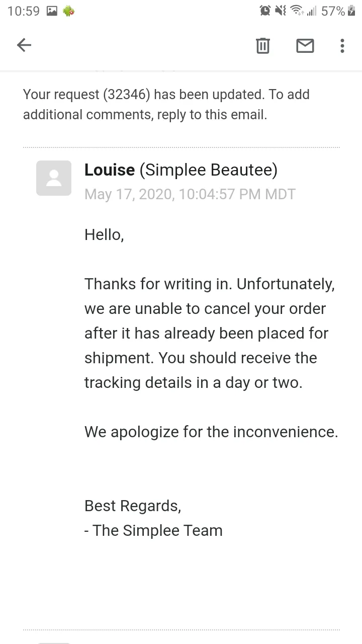Tap the Wi-Fi status icon
The height and width of the screenshot is (644, 362).
point(298,11)
